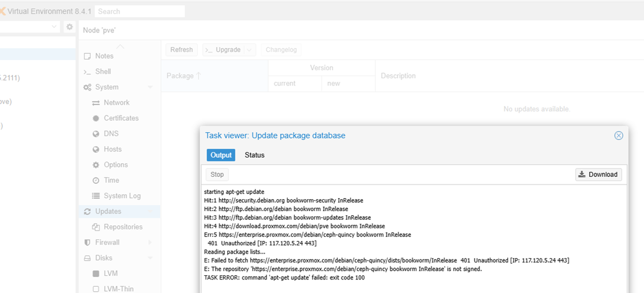Collapse the Updates section arrow
This screenshot has height=293, width=644.
(150, 212)
